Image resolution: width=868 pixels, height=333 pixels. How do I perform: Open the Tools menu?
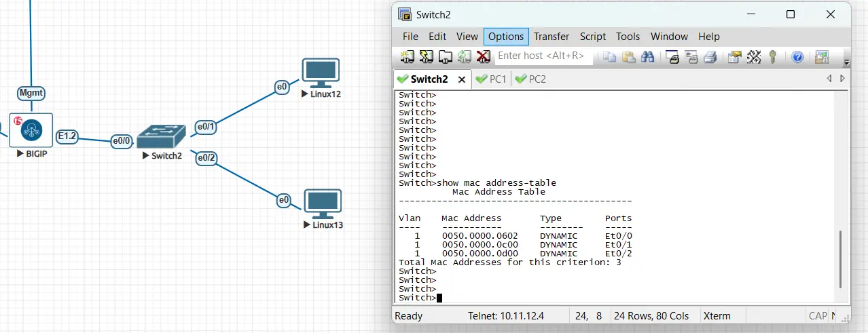click(628, 37)
